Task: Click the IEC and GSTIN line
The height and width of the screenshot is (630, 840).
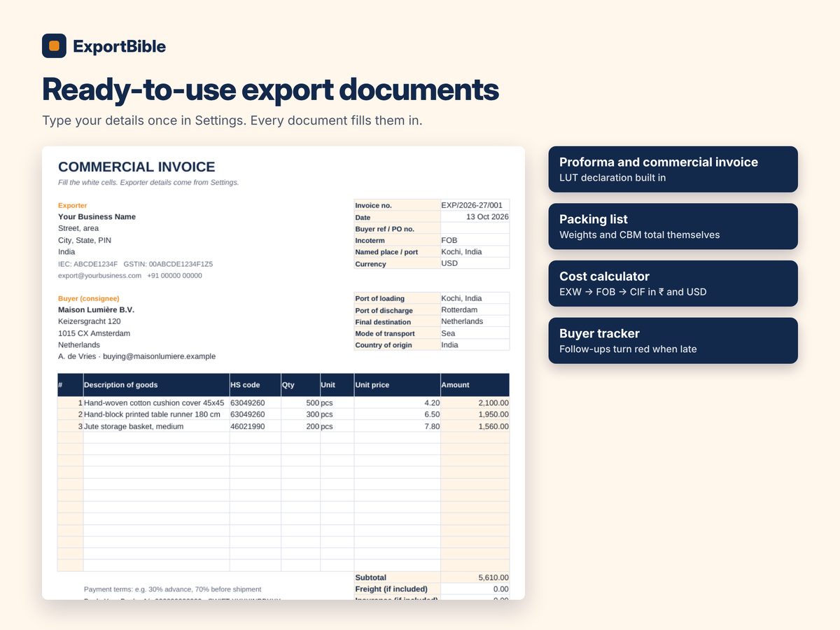Action: (x=135, y=264)
